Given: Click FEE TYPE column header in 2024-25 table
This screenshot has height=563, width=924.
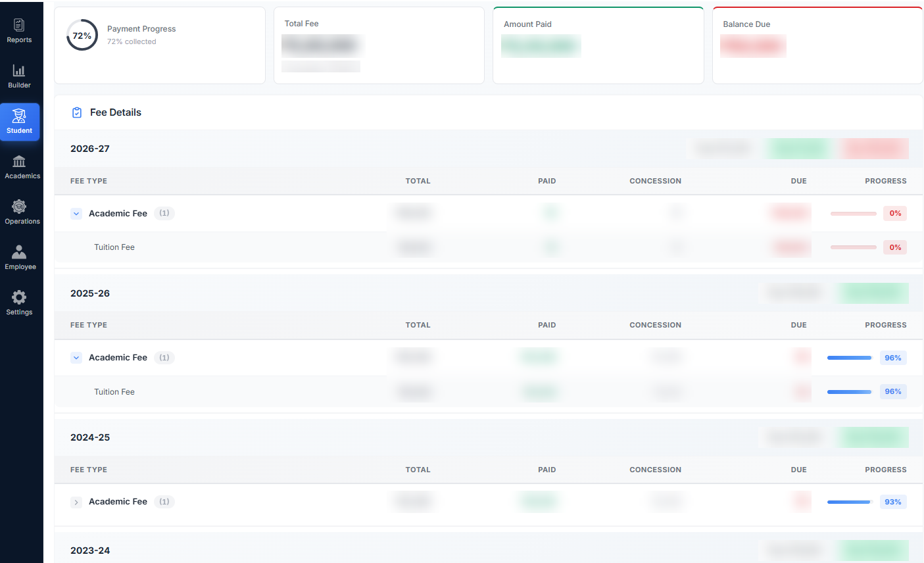Looking at the screenshot, I should click(89, 470).
